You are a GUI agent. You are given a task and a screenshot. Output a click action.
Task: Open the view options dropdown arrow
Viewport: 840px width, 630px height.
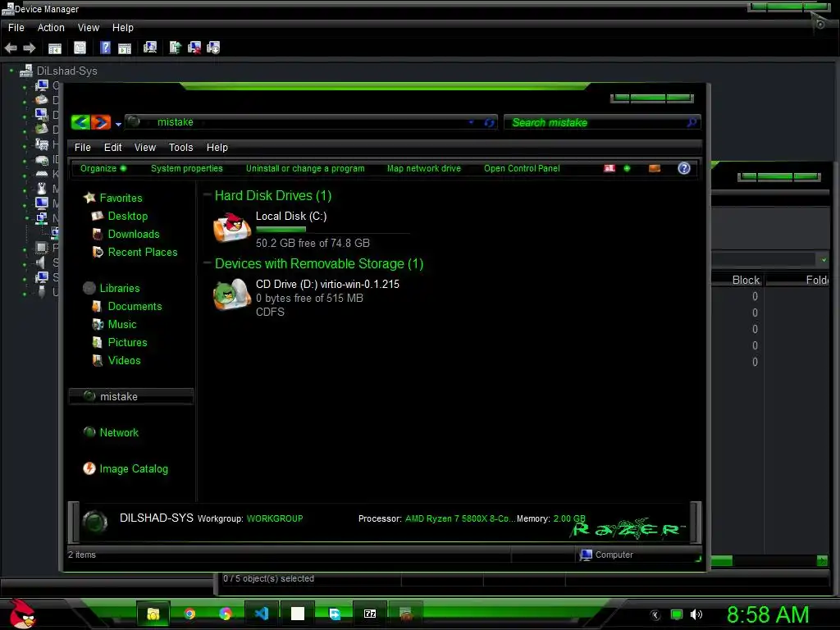627,168
